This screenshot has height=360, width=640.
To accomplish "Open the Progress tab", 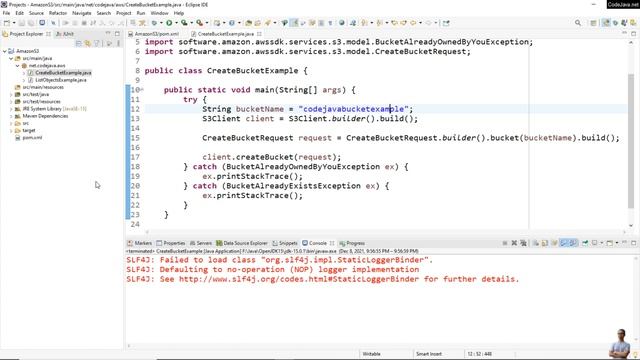I will tap(352, 243).
